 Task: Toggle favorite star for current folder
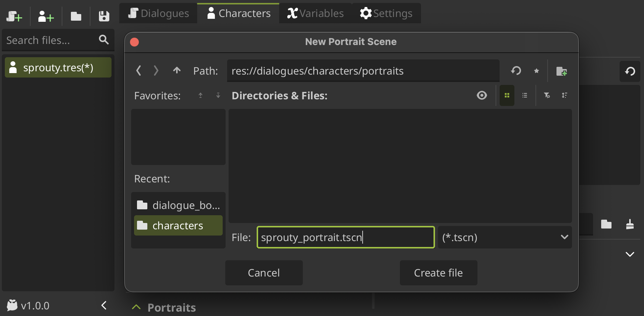click(536, 71)
